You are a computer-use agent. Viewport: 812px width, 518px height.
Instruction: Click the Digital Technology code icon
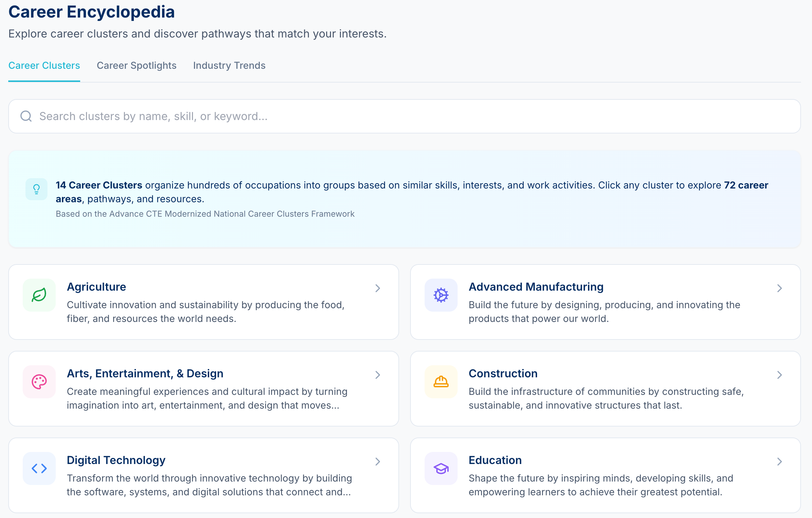pos(39,468)
